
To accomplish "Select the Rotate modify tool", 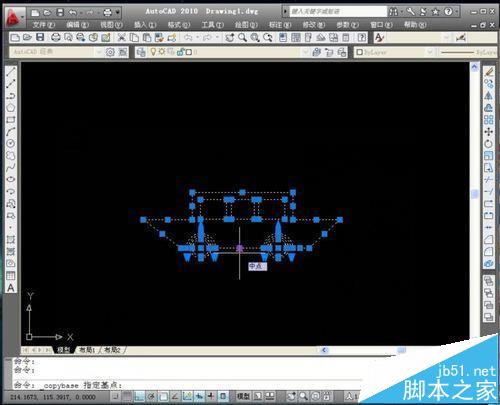I will coord(489,144).
